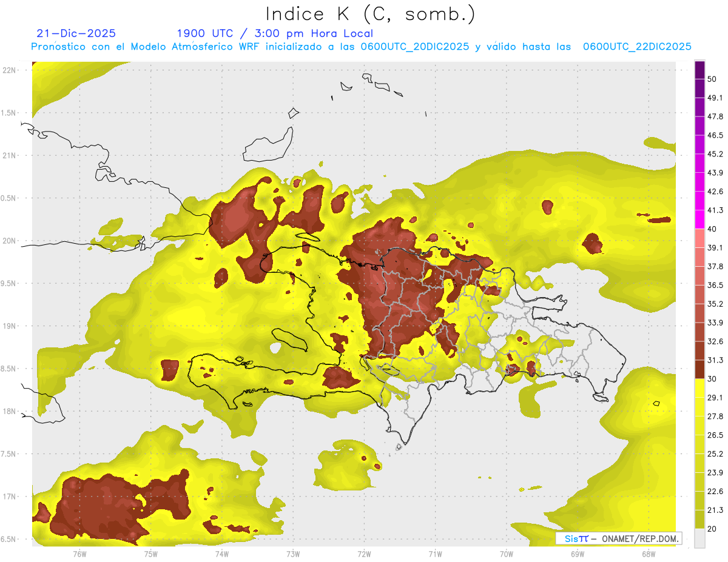Click the "23.9" color scale value
Image resolution: width=728 pixels, height=562 pixels.
point(715,473)
